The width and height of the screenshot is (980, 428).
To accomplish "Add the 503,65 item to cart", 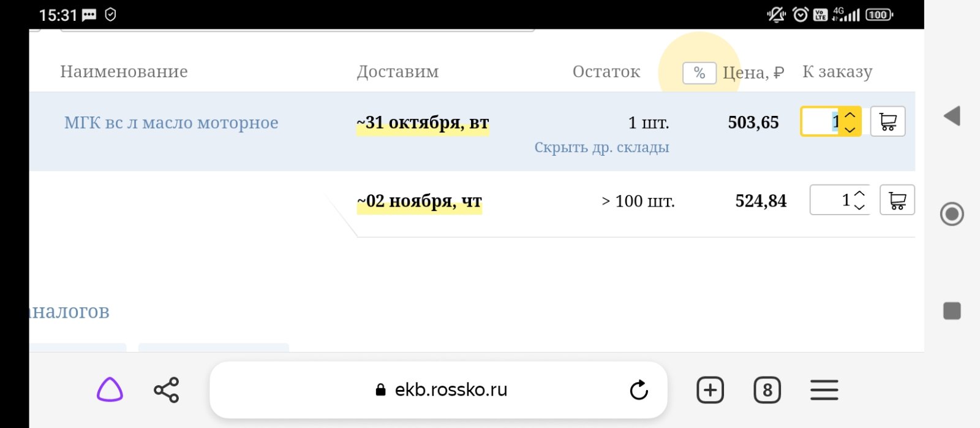I will (x=888, y=121).
